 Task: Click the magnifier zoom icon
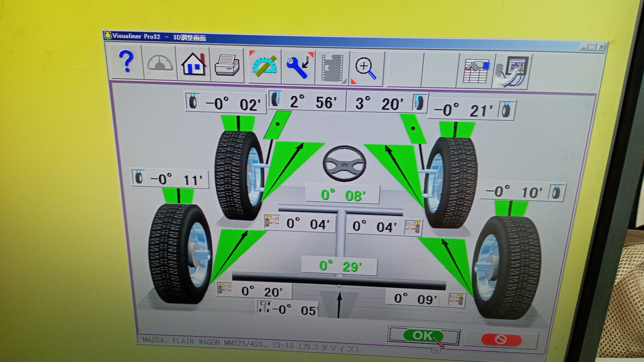(366, 69)
